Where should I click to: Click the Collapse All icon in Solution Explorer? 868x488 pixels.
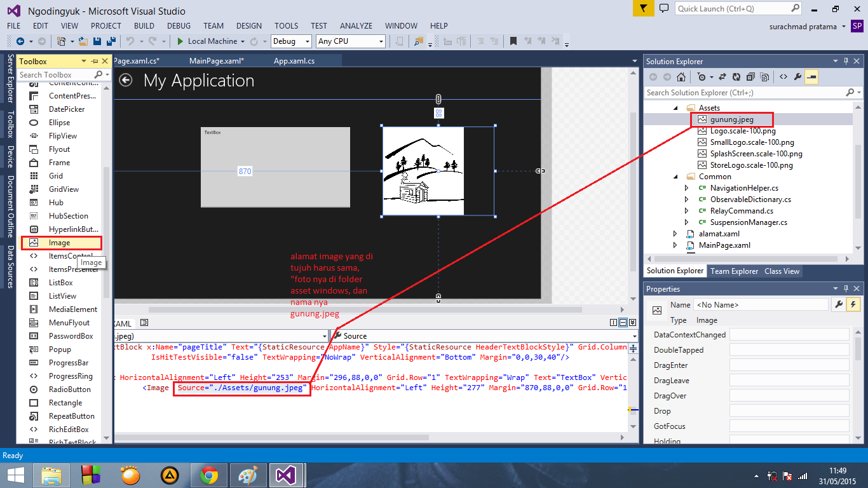click(x=750, y=76)
